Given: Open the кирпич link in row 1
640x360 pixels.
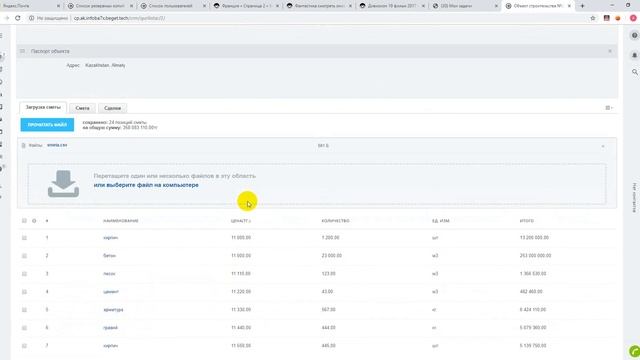Looking at the screenshot, I should [110, 238].
